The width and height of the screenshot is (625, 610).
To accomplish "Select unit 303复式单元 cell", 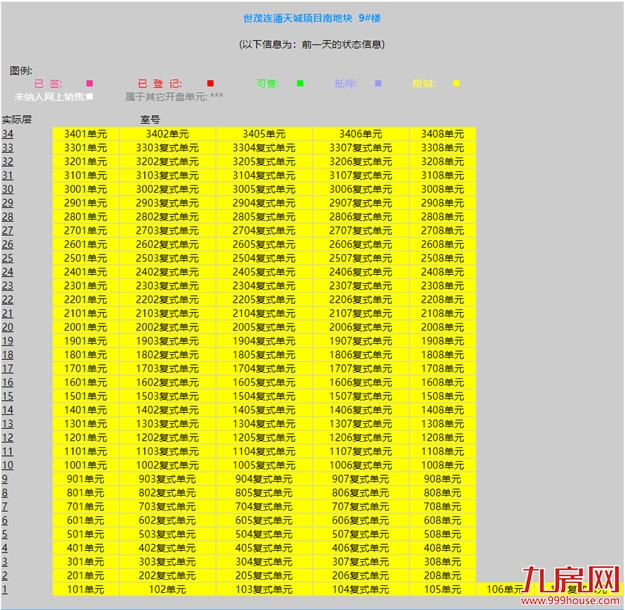I will click(x=167, y=562).
